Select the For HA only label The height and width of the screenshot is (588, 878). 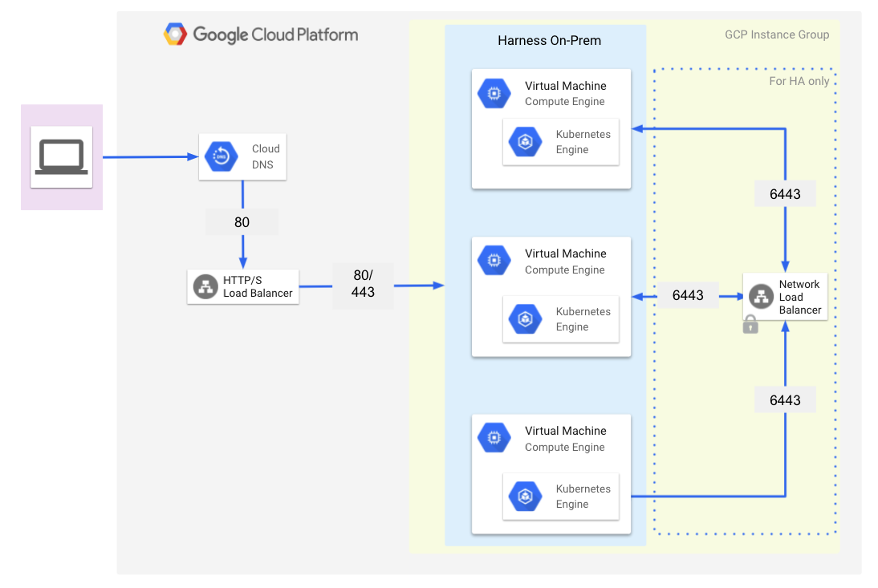799,81
